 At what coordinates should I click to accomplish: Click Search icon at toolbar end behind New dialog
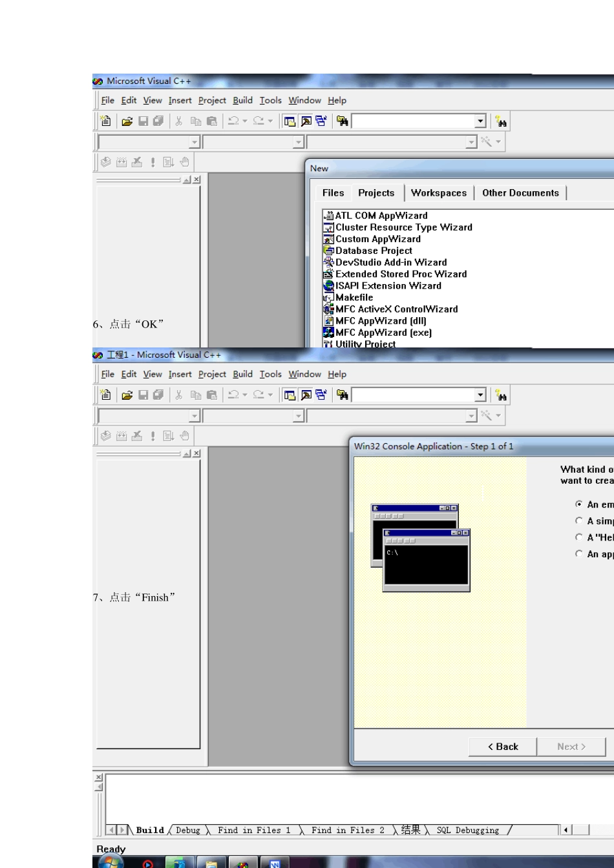(x=501, y=121)
